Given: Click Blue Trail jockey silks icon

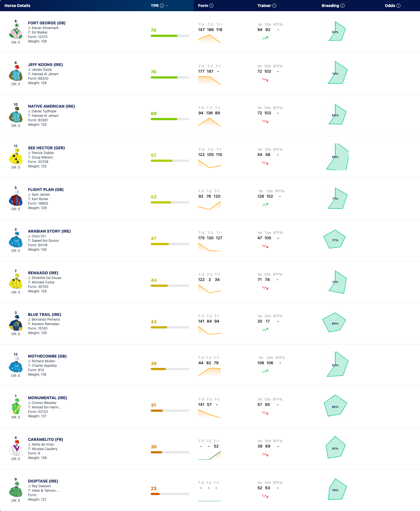Looking at the screenshot, I should click(x=16, y=323).
